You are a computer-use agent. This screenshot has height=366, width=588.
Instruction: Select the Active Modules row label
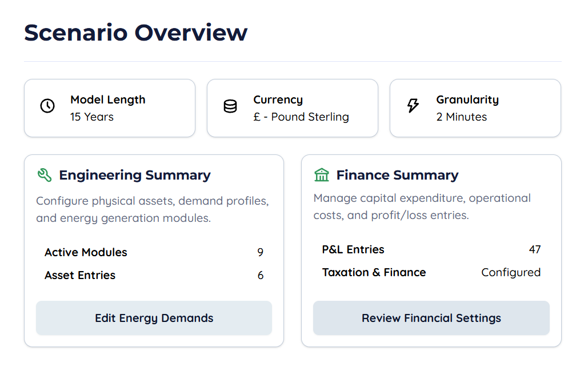click(86, 252)
